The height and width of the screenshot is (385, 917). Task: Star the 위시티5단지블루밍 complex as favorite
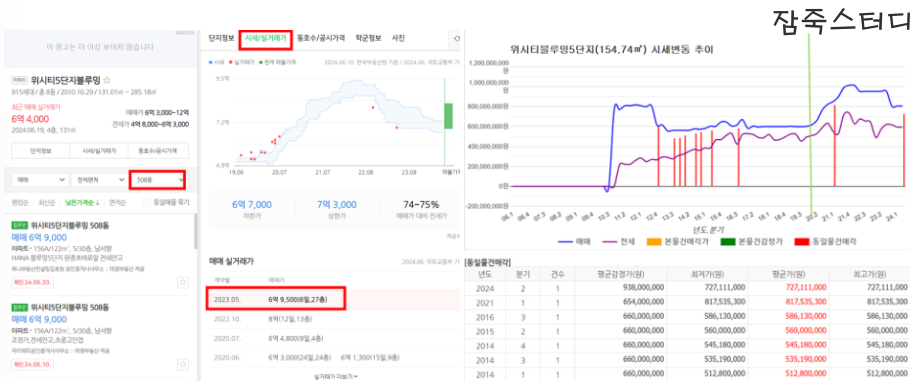[107, 81]
